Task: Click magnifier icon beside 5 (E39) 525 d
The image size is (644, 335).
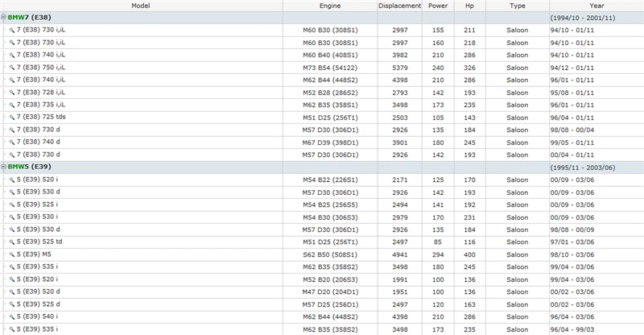Action: coord(12,304)
